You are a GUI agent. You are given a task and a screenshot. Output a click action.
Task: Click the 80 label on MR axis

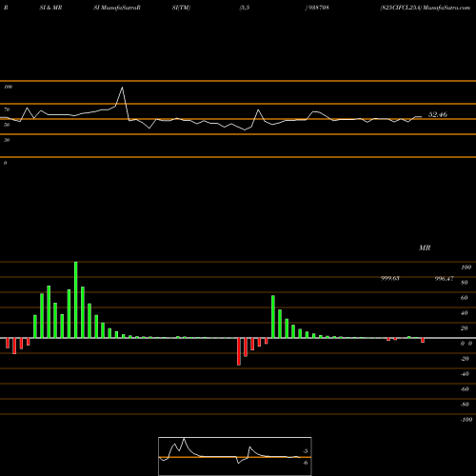pos(465,283)
